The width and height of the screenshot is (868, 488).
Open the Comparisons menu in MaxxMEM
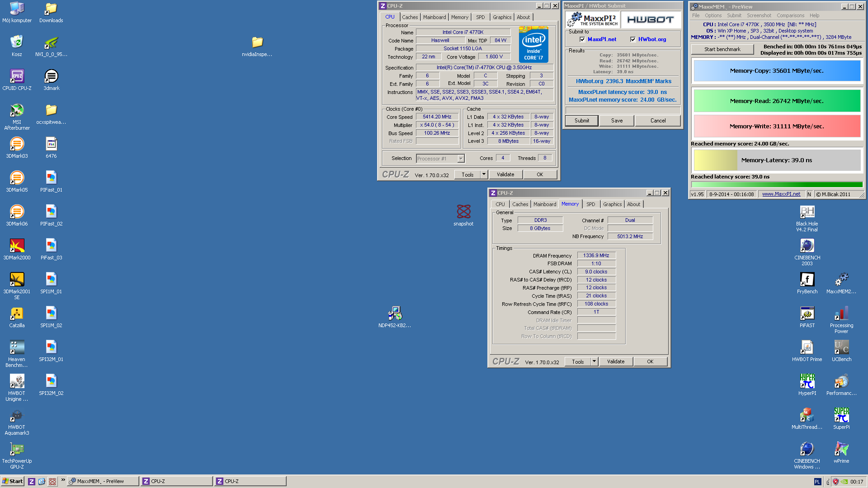pos(790,15)
